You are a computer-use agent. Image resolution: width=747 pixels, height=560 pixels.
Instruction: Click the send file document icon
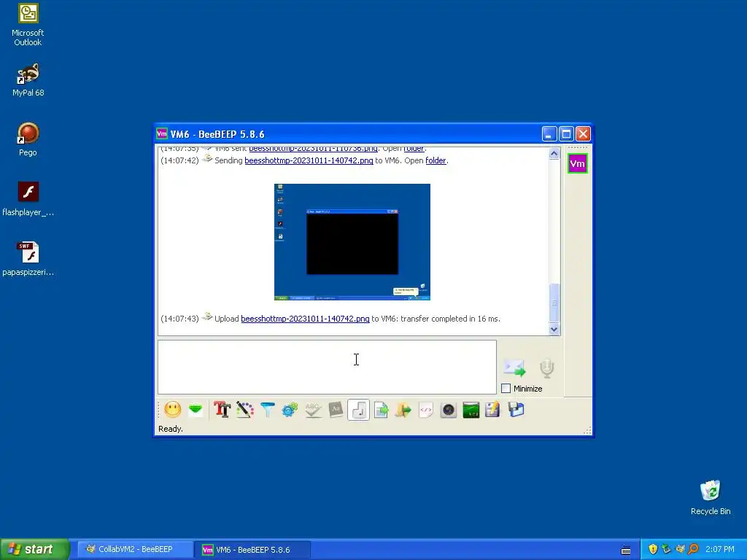[381, 410]
